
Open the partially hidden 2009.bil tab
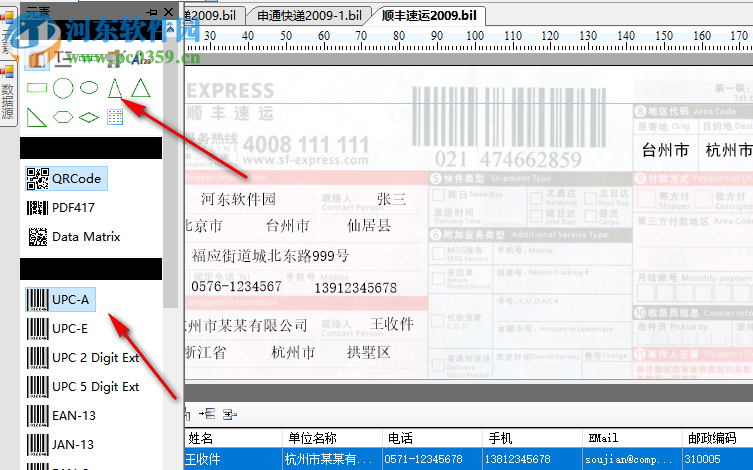click(x=214, y=16)
